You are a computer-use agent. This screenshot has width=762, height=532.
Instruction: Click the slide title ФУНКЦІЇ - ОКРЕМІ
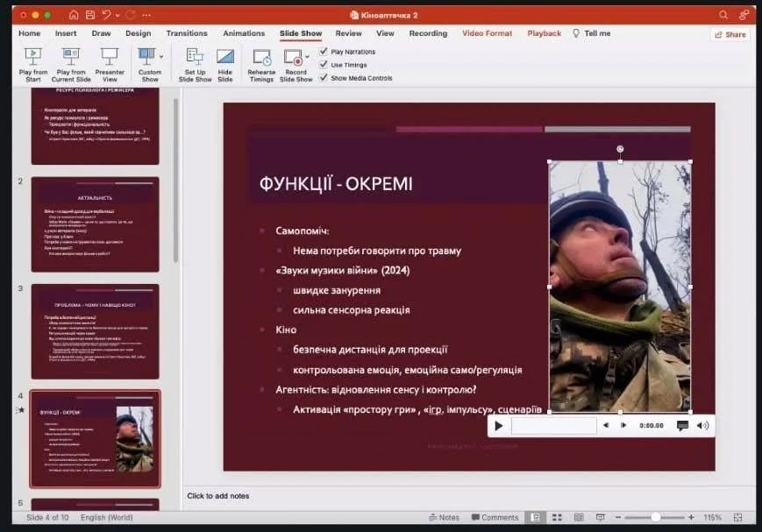click(336, 184)
